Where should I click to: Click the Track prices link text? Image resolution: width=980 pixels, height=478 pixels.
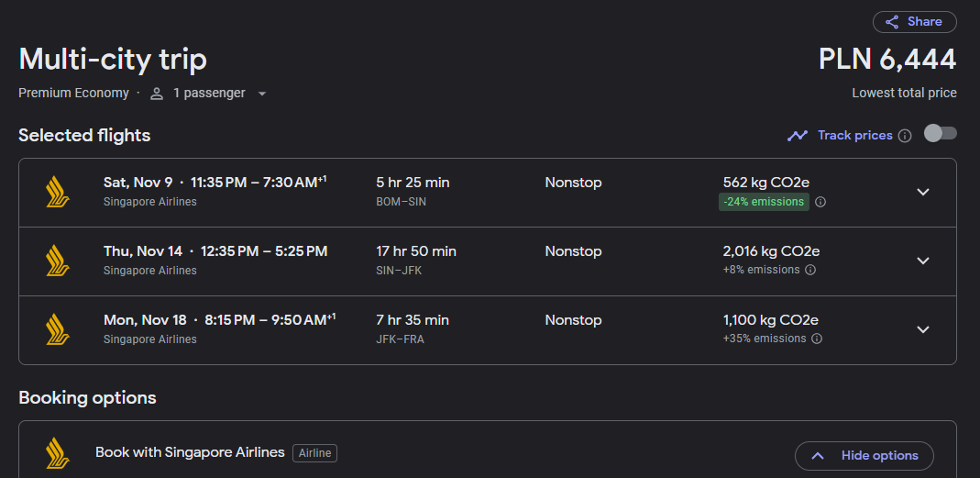pos(855,135)
